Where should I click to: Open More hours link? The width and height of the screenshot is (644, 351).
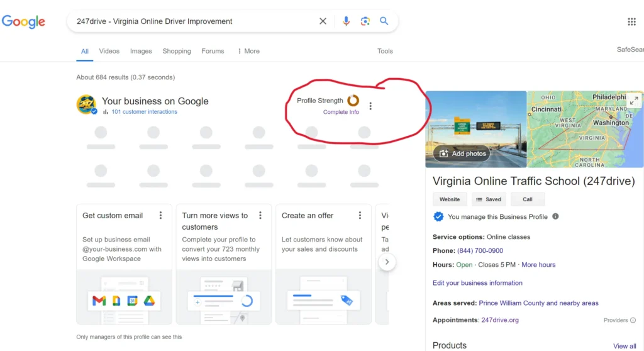(x=538, y=265)
